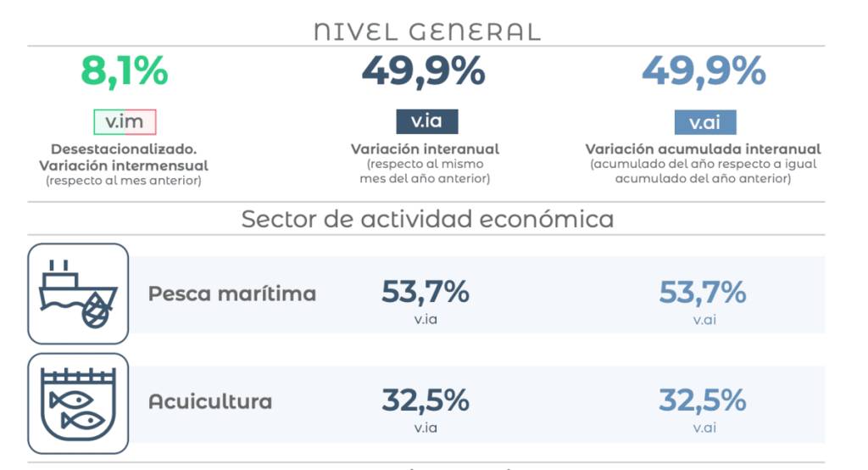
Task: Click the NIVEL GENERAL heading
Action: click(426, 32)
